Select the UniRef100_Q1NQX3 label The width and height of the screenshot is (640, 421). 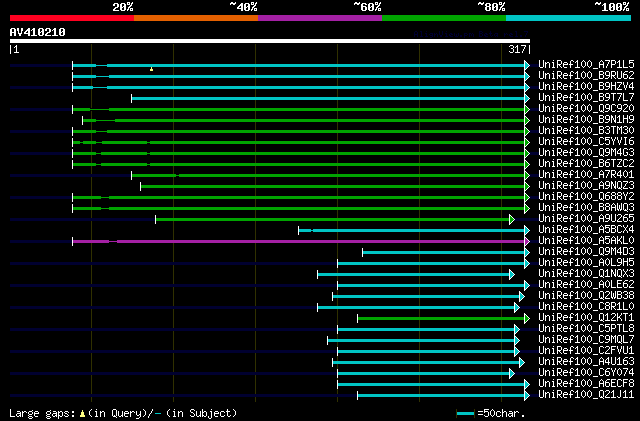pyautogui.click(x=586, y=274)
